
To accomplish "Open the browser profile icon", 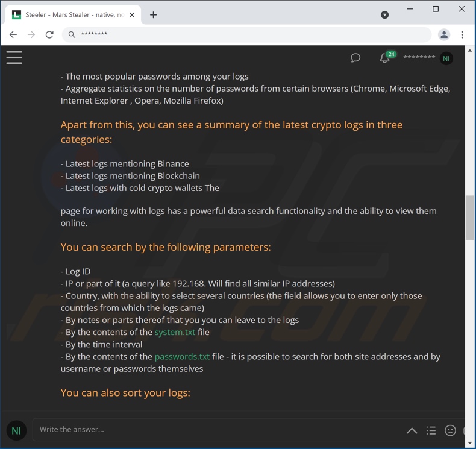I will click(x=444, y=34).
